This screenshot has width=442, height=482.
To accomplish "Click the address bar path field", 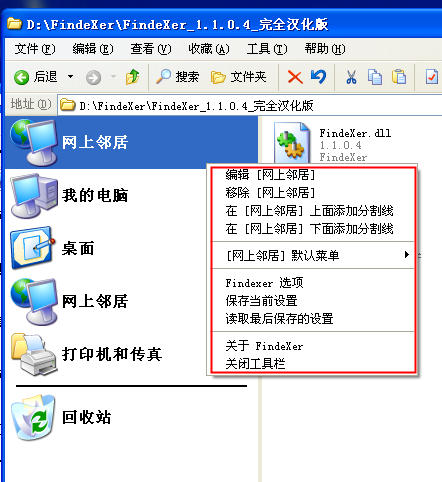I will point(250,106).
